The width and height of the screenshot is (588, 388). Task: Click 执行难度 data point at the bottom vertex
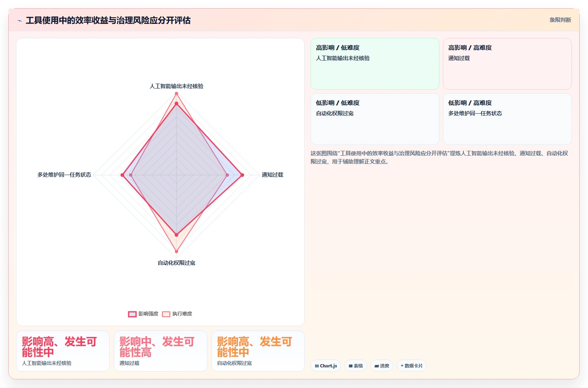pyautogui.click(x=176, y=251)
